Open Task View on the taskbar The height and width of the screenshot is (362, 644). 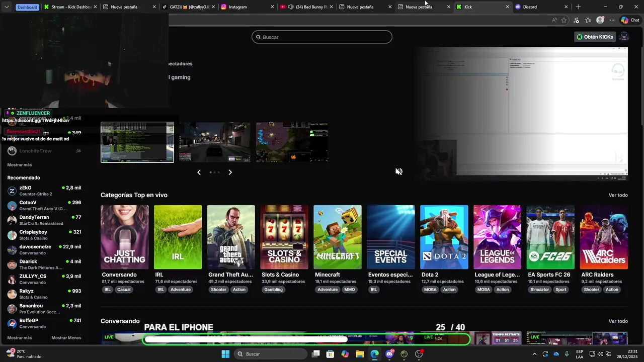pyautogui.click(x=315, y=354)
